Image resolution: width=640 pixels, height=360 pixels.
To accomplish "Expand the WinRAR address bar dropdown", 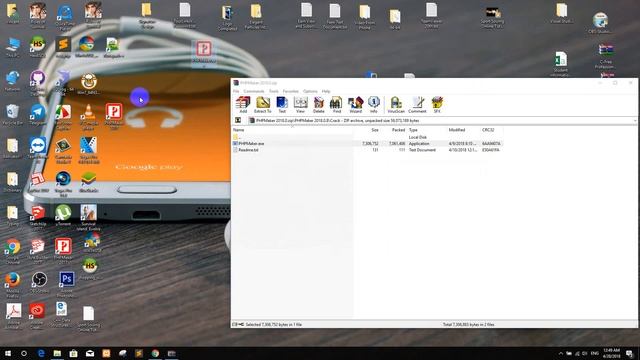I will 635,121.
